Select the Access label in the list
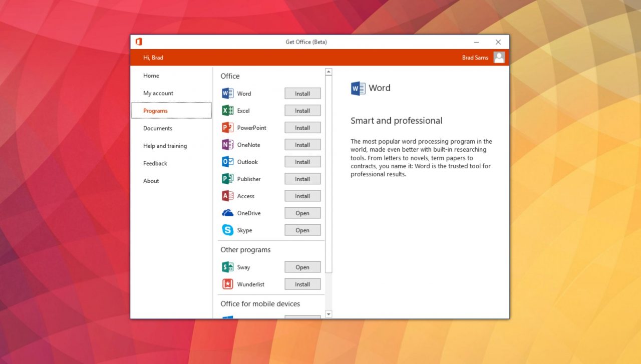641x364 pixels. click(245, 196)
